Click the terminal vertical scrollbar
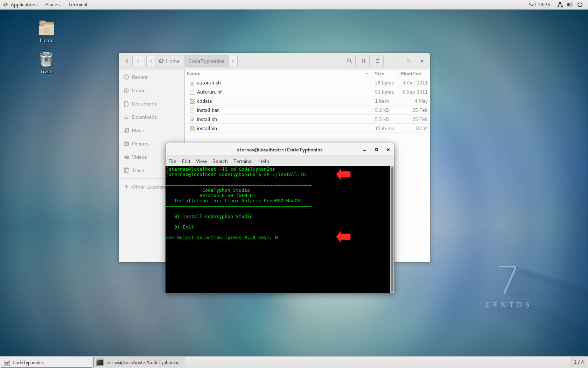 [x=392, y=230]
